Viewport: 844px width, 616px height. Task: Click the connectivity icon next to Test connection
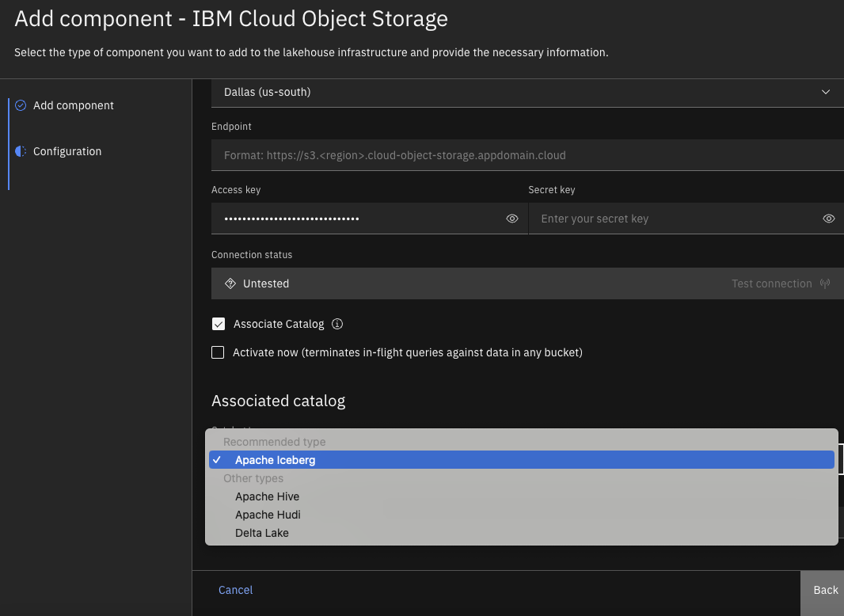tap(825, 283)
